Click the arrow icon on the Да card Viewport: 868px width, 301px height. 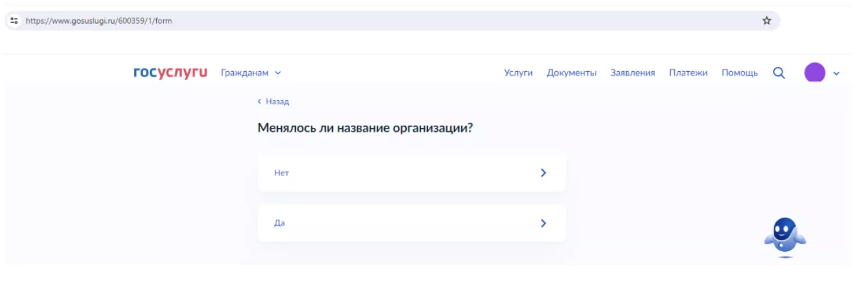(x=543, y=223)
